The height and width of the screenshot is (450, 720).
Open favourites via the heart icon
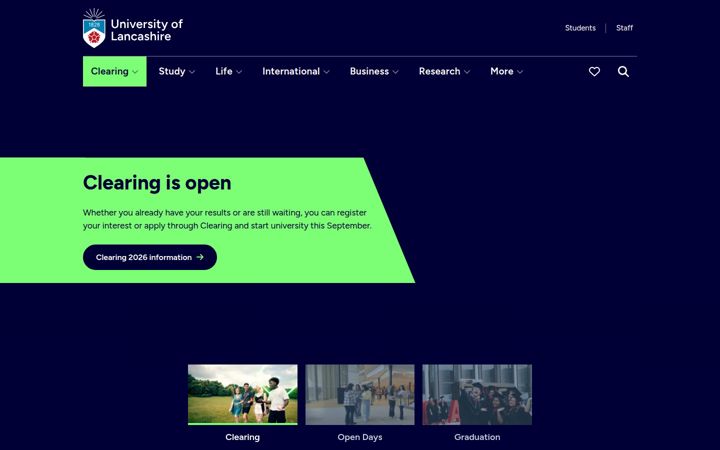(594, 72)
